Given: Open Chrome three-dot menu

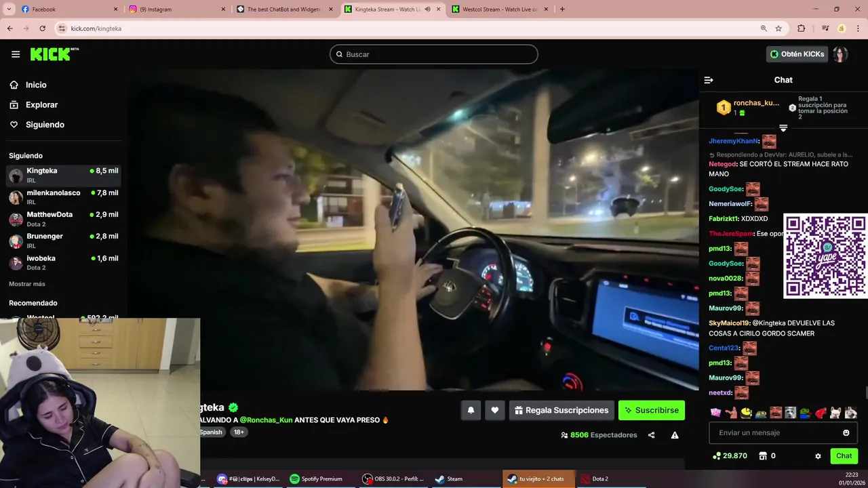Looking at the screenshot, I should 858,28.
